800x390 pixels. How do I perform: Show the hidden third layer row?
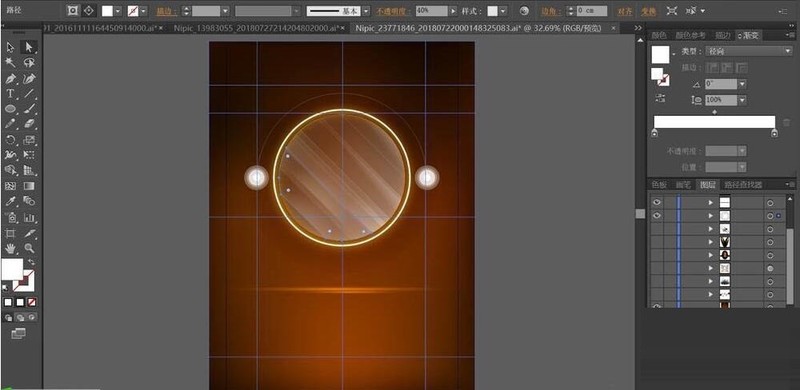(x=657, y=229)
